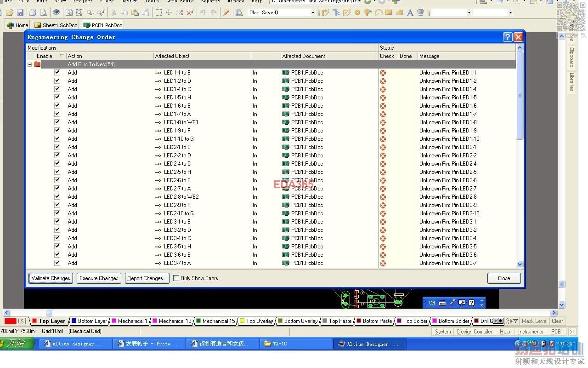Uncheck the enable box for LED1-8 to WE1
This screenshot has width=588, height=368.
point(57,122)
